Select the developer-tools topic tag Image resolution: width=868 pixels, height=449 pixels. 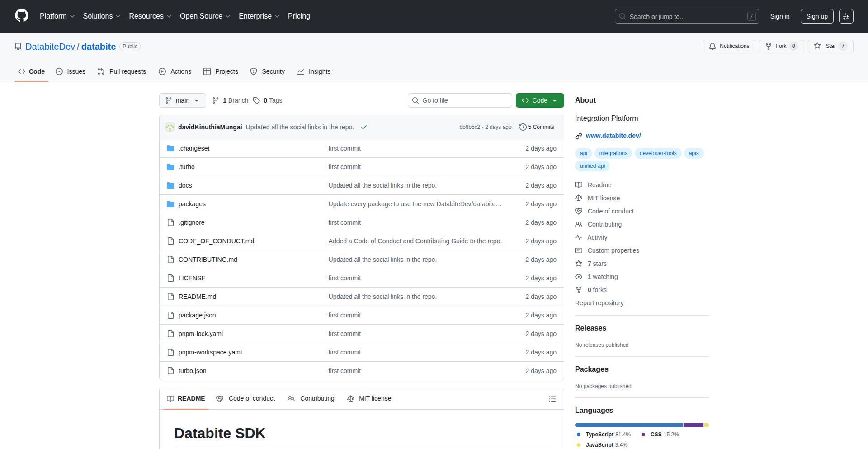[x=658, y=153]
